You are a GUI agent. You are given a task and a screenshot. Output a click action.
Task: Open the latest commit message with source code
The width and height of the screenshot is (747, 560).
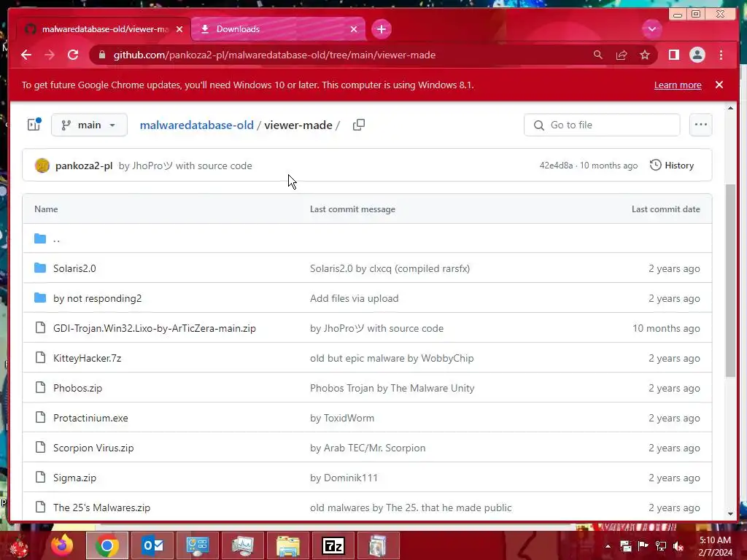(185, 166)
